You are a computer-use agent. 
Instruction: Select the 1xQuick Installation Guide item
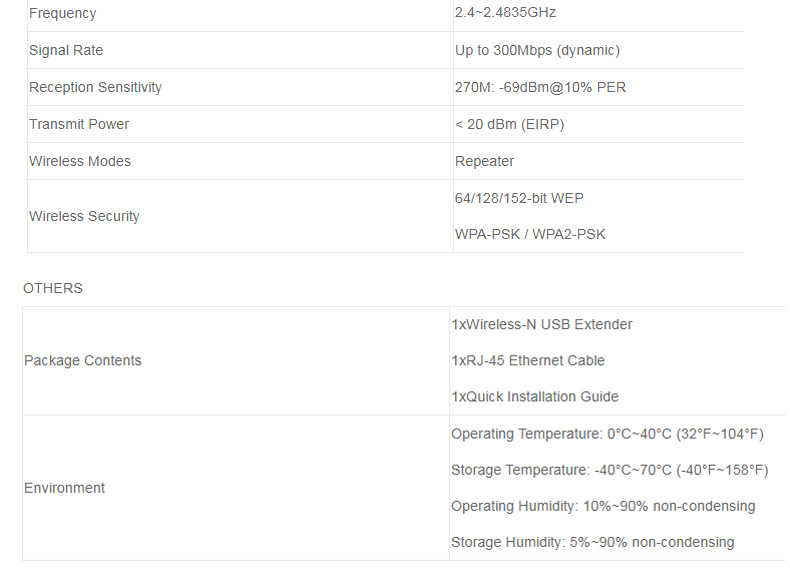pos(535,396)
